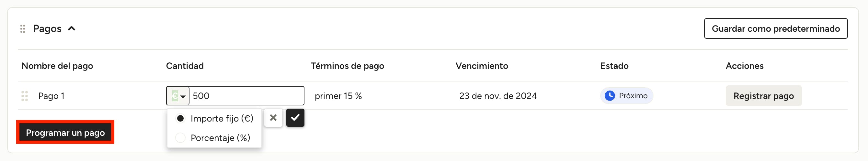Cancel the amount edit with the X icon
This screenshot has width=868, height=161.
[x=273, y=118]
